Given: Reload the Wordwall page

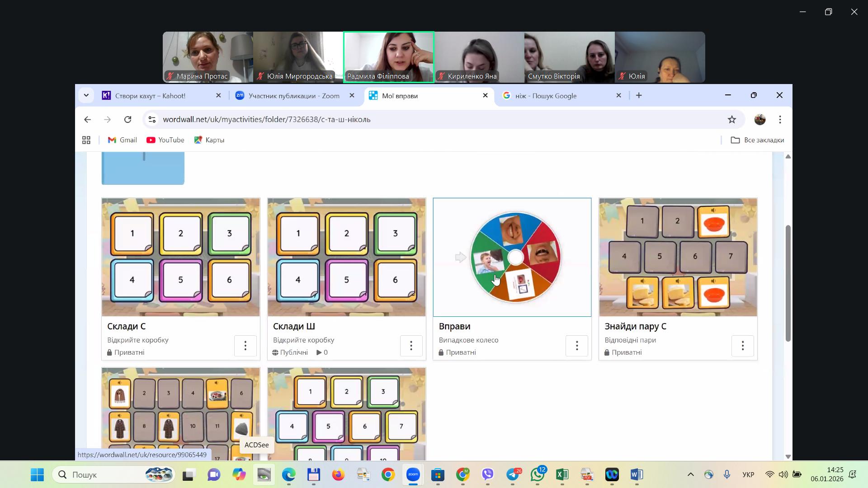Looking at the screenshot, I should pos(128,119).
